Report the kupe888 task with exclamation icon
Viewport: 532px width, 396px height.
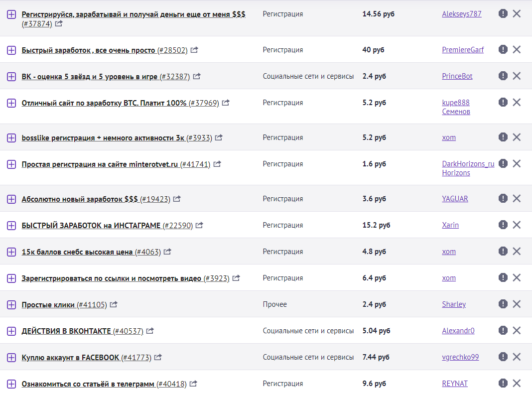503,102
